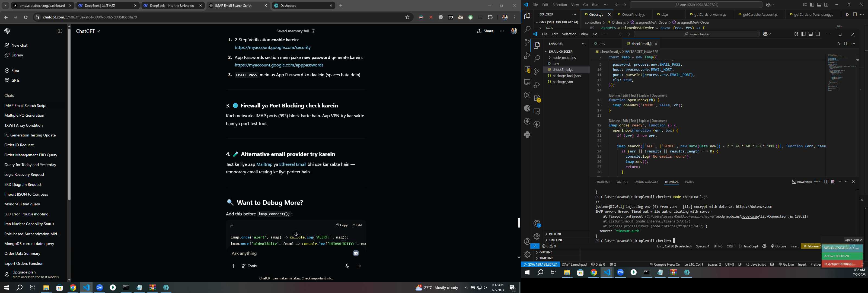Open the ChatGPT model dropdown
Screen dimensions: 868x293
(x=88, y=31)
